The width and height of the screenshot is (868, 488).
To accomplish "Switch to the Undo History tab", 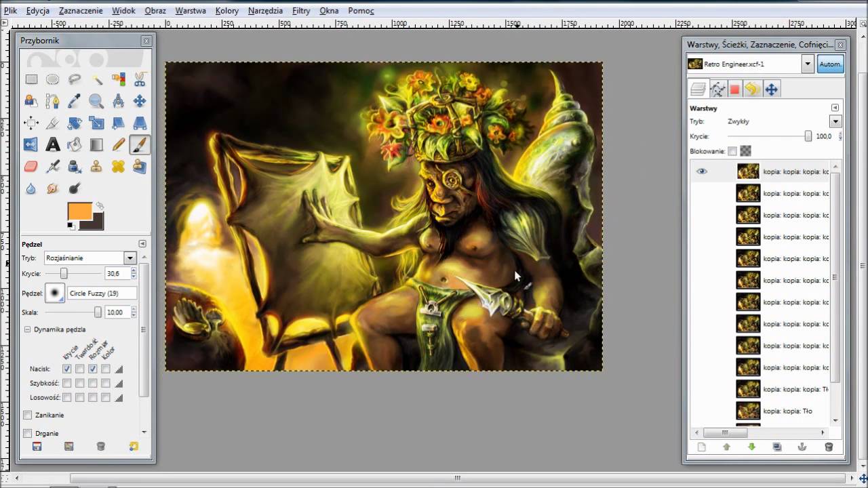I will click(751, 89).
